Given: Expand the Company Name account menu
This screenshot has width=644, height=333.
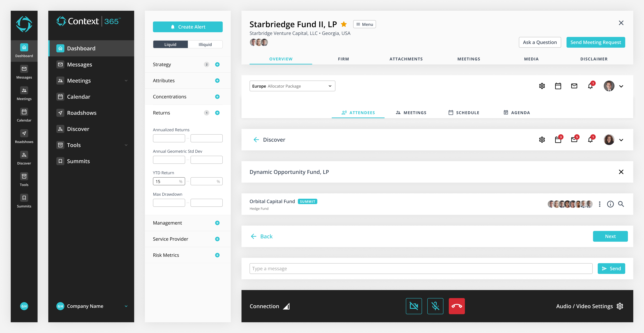Looking at the screenshot, I should point(126,306).
